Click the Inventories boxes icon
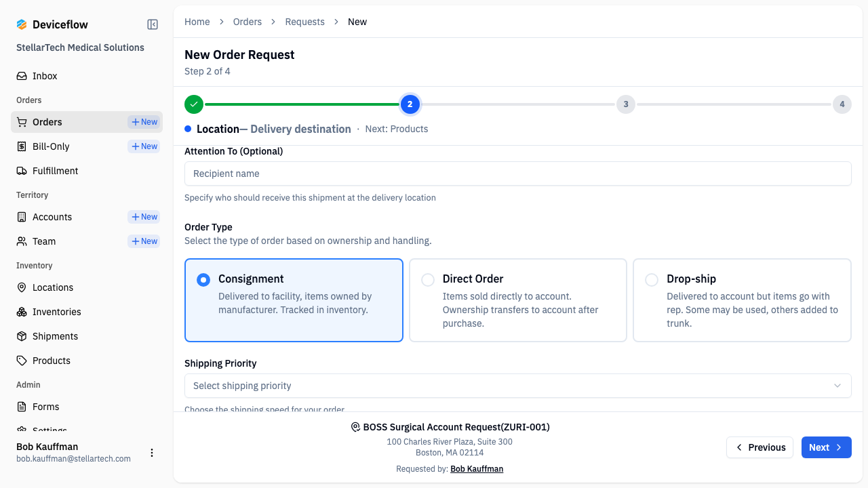Screen dimensions: 868x488 tap(22, 312)
